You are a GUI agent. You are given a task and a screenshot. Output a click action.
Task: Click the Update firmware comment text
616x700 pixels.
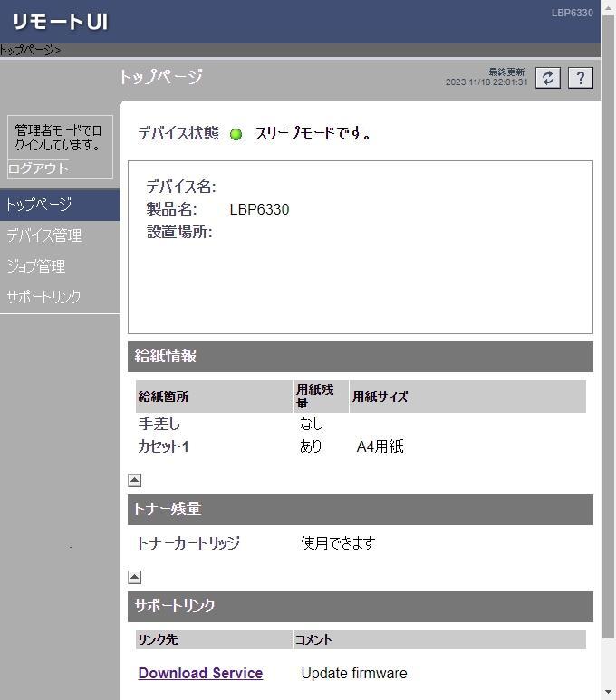(354, 673)
